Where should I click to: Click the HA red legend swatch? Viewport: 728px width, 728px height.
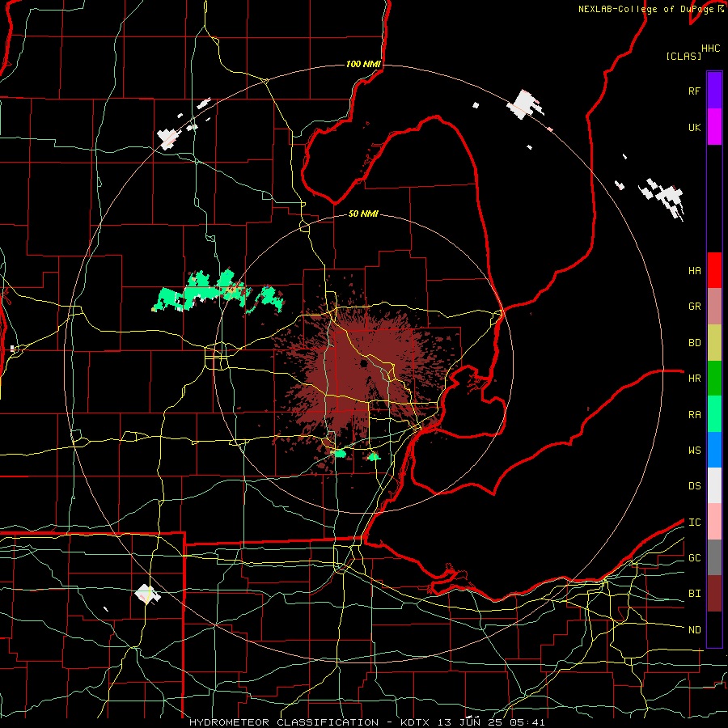(x=714, y=270)
